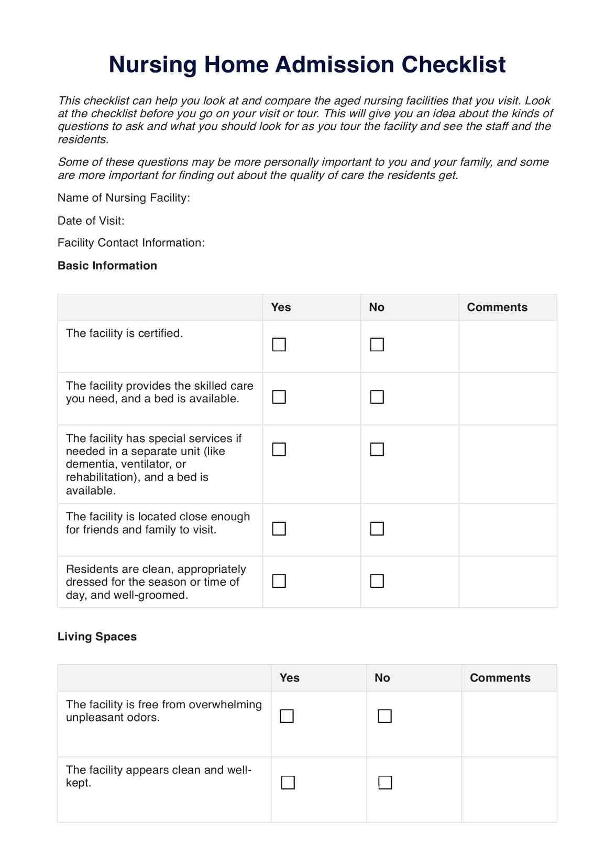Click Comments cell for unpleasant odors row
Viewport: 616px width, 854px height.
click(509, 724)
